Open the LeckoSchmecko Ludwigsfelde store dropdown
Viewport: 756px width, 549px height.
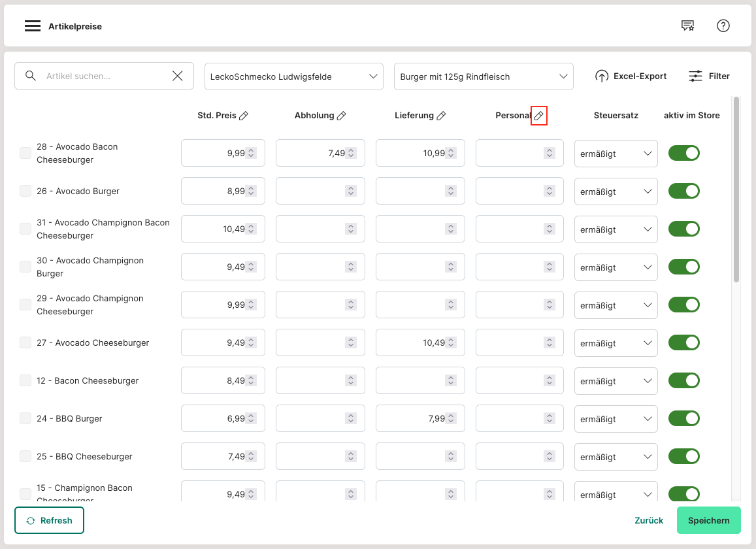point(293,76)
